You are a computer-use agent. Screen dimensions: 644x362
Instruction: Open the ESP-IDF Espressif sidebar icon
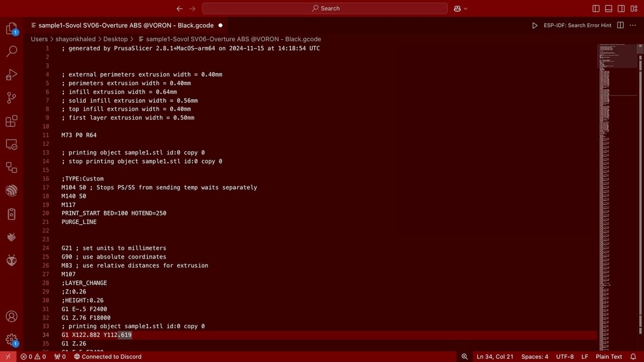(11, 190)
